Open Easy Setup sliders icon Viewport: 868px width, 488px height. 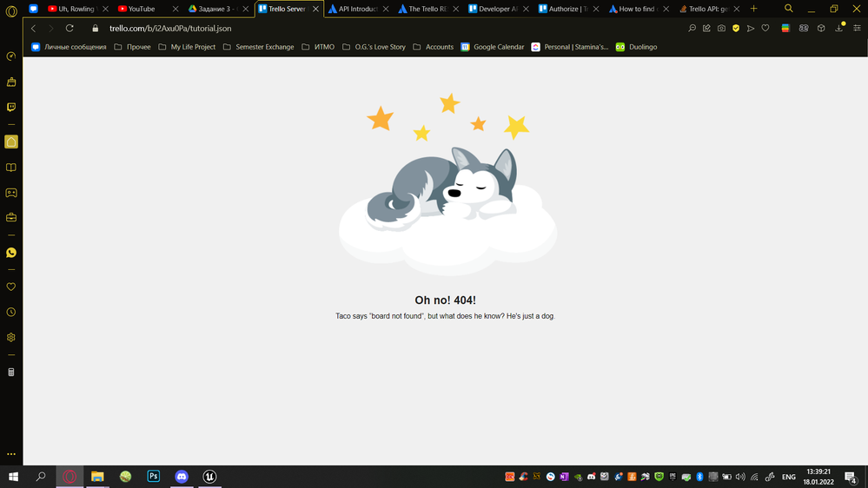click(x=857, y=28)
